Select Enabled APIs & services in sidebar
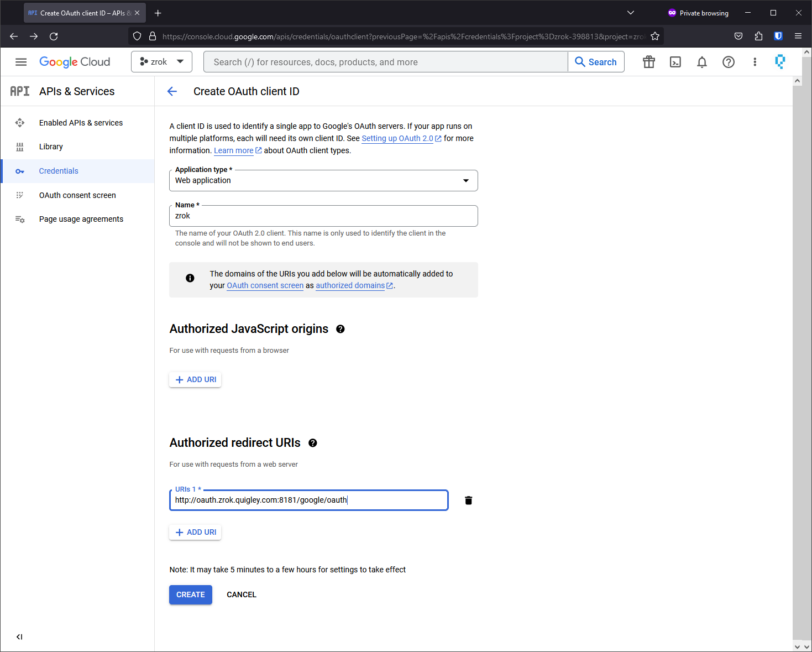The width and height of the screenshot is (812, 652). (x=81, y=123)
